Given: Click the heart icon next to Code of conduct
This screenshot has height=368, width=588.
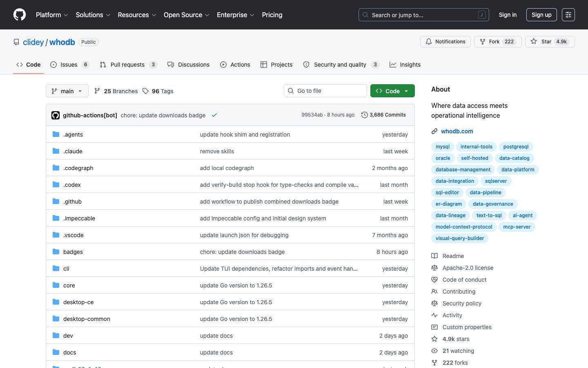Looking at the screenshot, I should pos(434,280).
